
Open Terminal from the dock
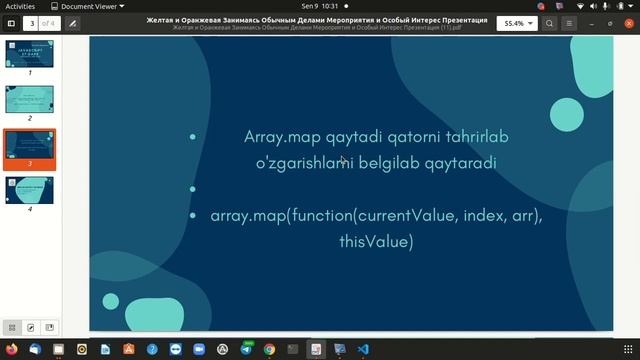click(x=293, y=349)
